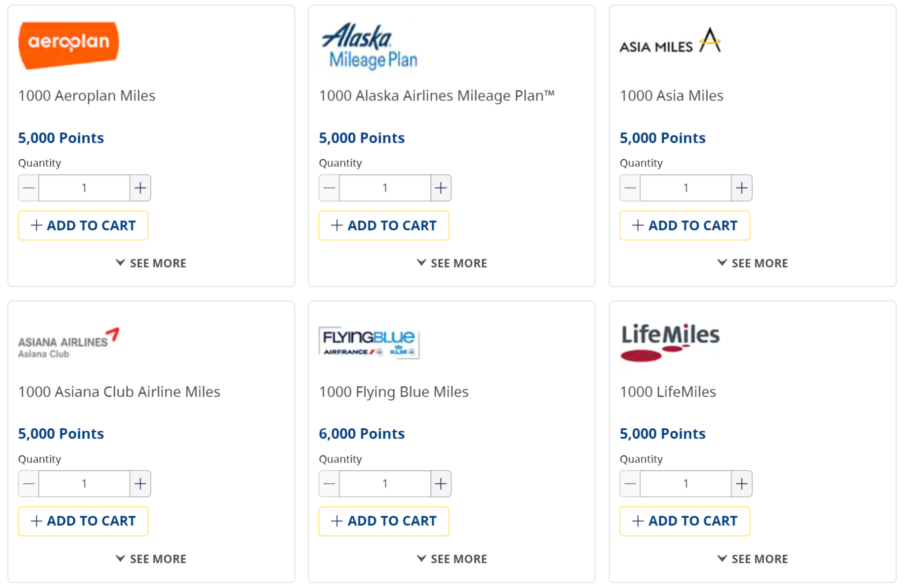Click the Asiana Airlines Asiana Club logo
This screenshot has height=588, width=904.
pos(69,343)
